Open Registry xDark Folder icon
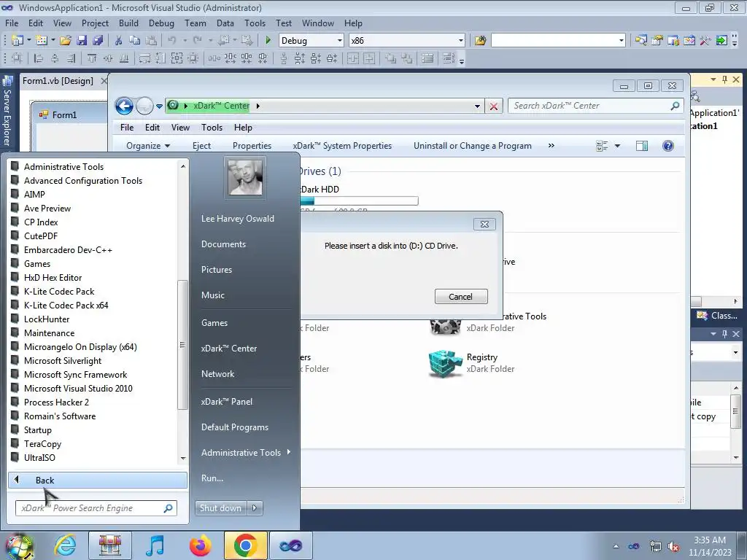 point(445,364)
